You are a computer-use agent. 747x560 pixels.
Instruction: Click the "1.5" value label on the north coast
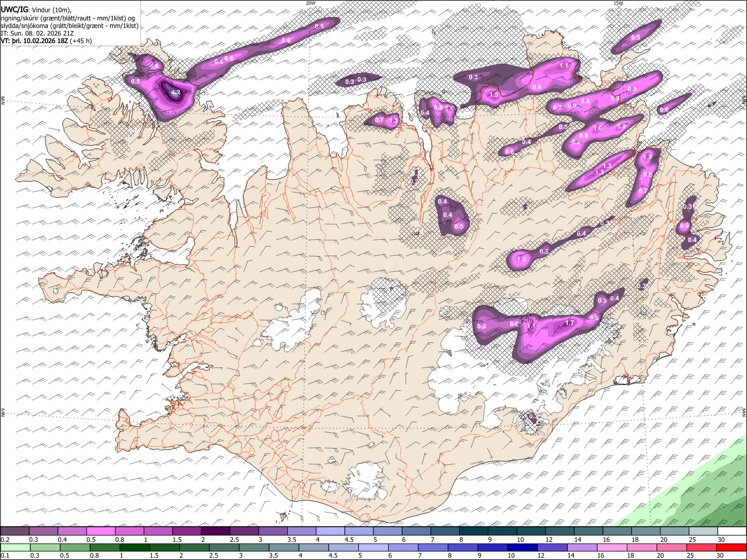[494, 94]
